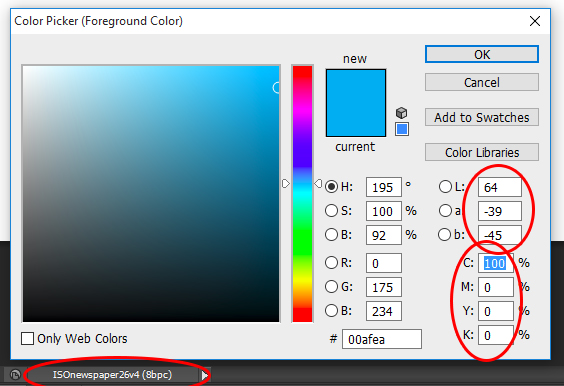Click the ISOnewspaper26v4 (8bpc) status text
The height and width of the screenshot is (386, 564).
pos(112,375)
